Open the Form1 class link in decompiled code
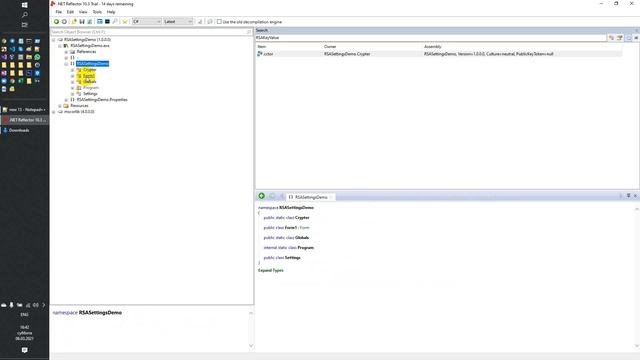The height and width of the screenshot is (360, 640). click(x=291, y=227)
